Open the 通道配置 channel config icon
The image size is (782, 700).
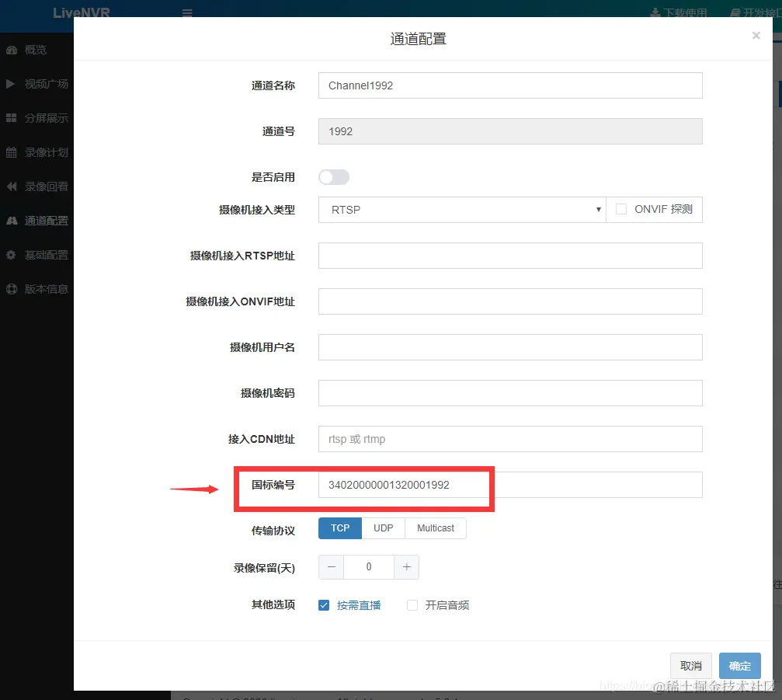tap(12, 220)
